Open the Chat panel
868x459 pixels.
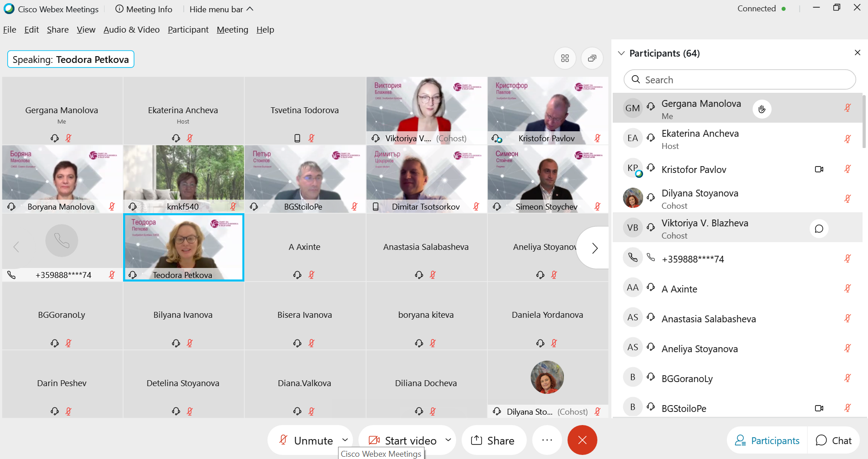pyautogui.click(x=834, y=440)
